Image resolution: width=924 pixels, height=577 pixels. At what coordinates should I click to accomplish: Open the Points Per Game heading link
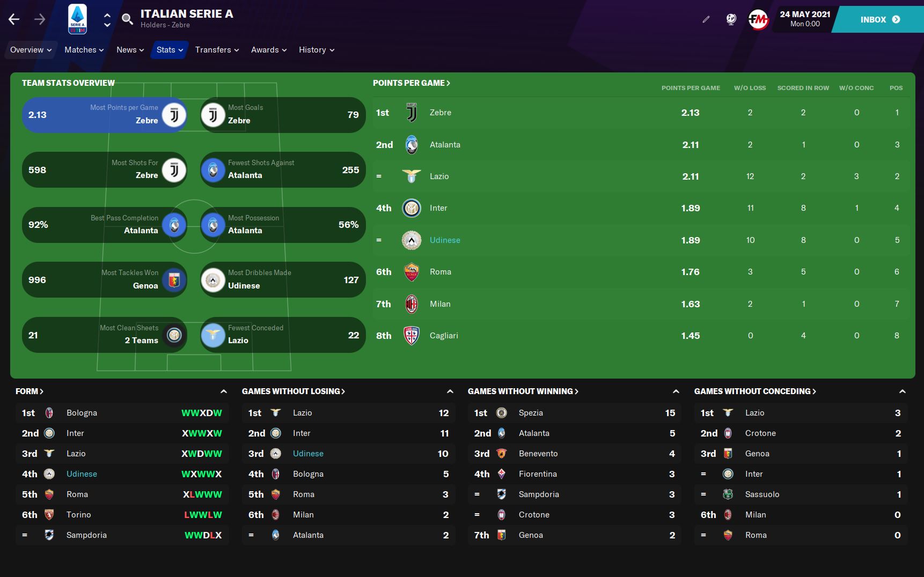pos(412,83)
